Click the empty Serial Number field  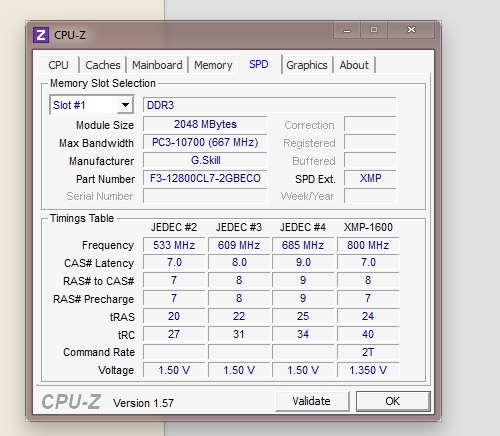(205, 196)
